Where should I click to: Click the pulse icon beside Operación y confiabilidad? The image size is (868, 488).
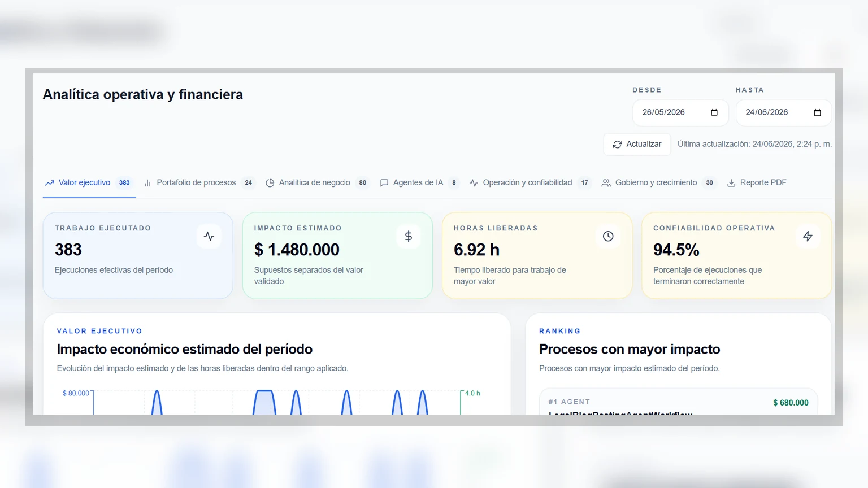474,183
